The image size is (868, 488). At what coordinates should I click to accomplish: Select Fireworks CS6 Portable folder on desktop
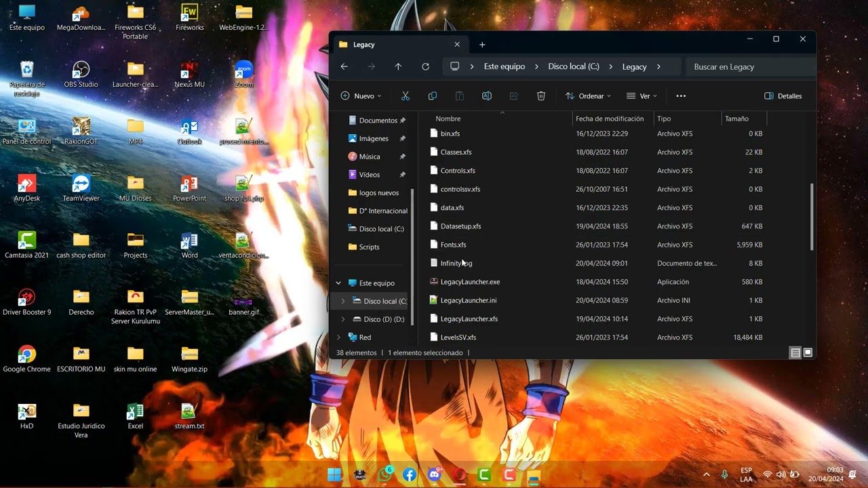(x=136, y=21)
